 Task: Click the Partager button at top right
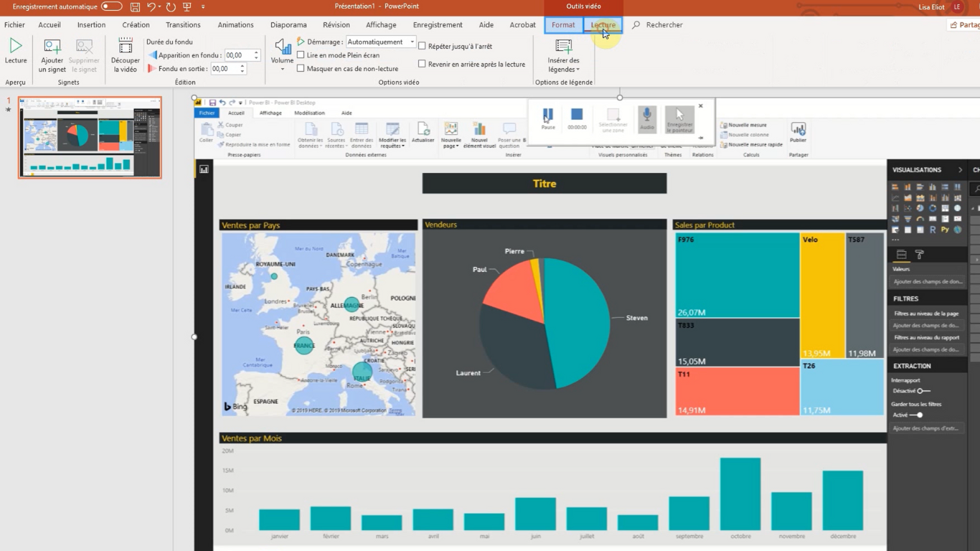click(x=965, y=25)
